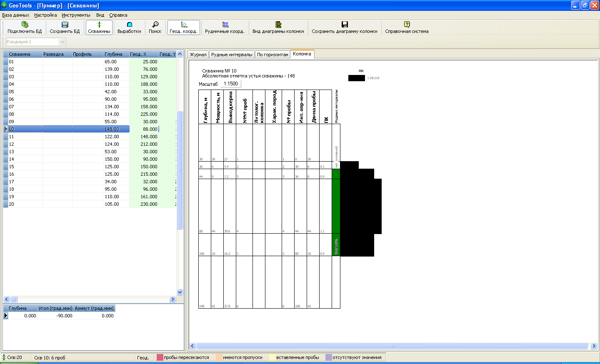Click the Скв:20 status bar entry
The height and width of the screenshot is (364, 600).
15,357
